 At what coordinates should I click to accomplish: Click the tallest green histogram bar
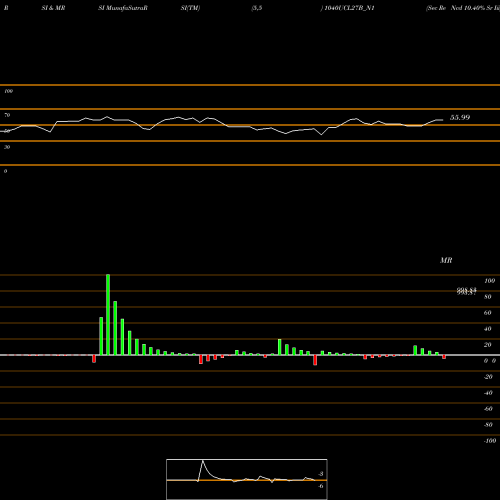pos(108,315)
